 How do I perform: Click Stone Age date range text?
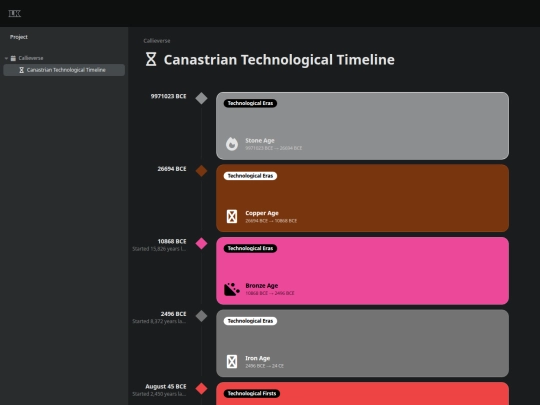[273, 148]
